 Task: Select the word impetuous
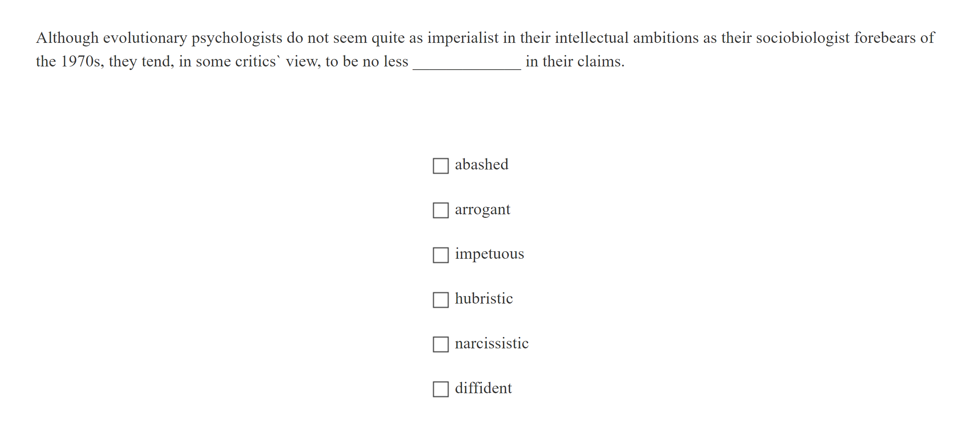[489, 254]
